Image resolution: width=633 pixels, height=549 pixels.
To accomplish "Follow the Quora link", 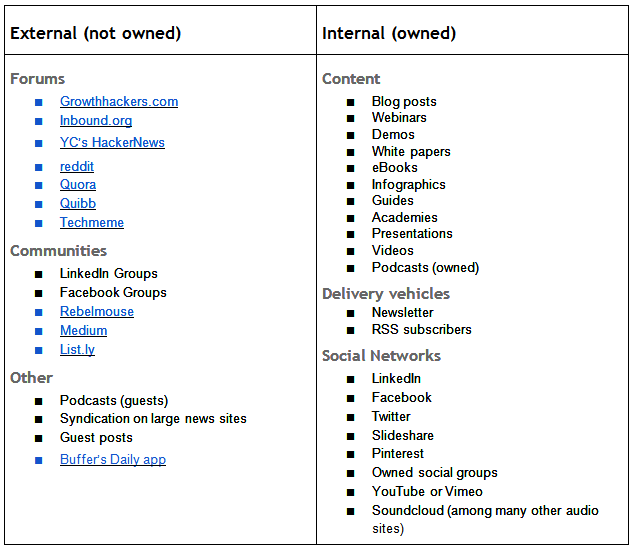I will [x=78, y=184].
